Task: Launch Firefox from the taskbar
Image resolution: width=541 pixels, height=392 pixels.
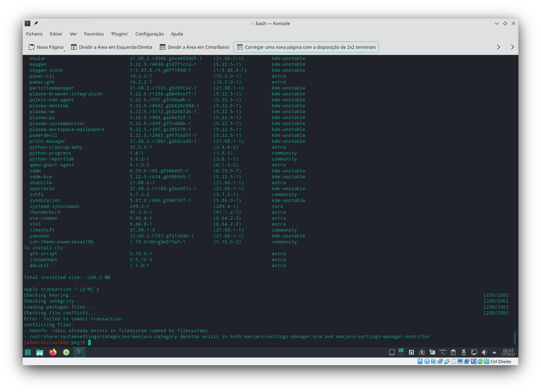Action: pyautogui.click(x=53, y=352)
